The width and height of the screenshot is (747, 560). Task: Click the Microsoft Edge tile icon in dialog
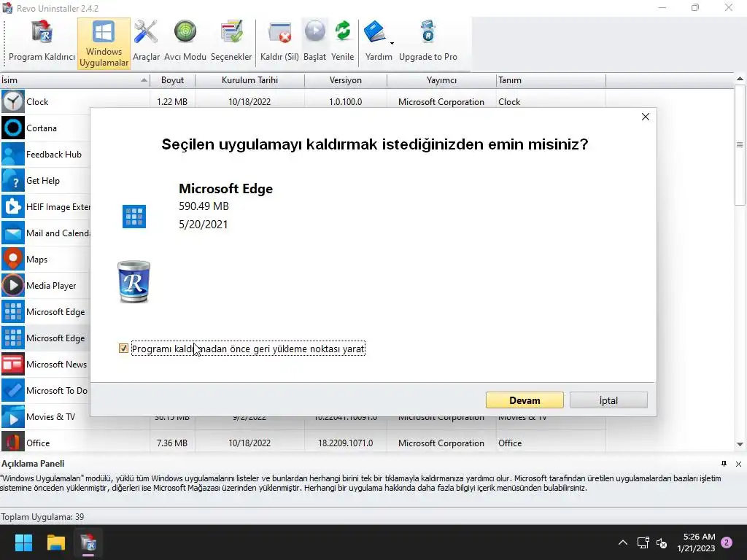click(x=134, y=217)
